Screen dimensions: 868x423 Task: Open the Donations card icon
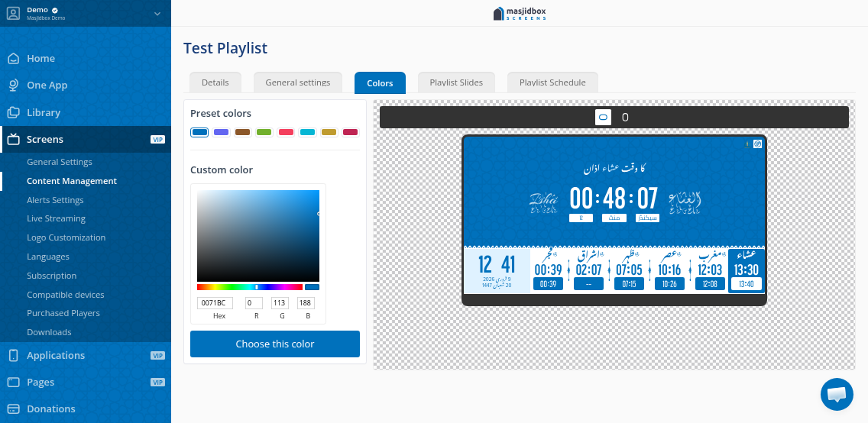pyautogui.click(x=13, y=409)
